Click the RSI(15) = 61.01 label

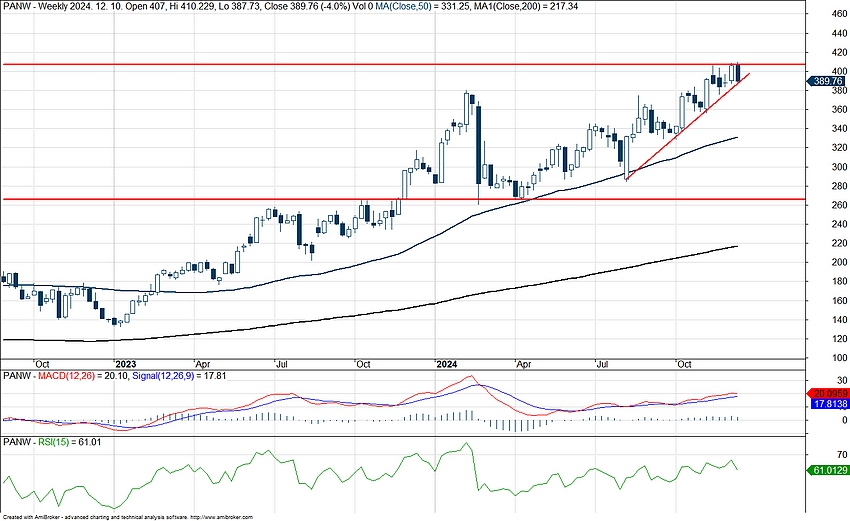click(69, 442)
